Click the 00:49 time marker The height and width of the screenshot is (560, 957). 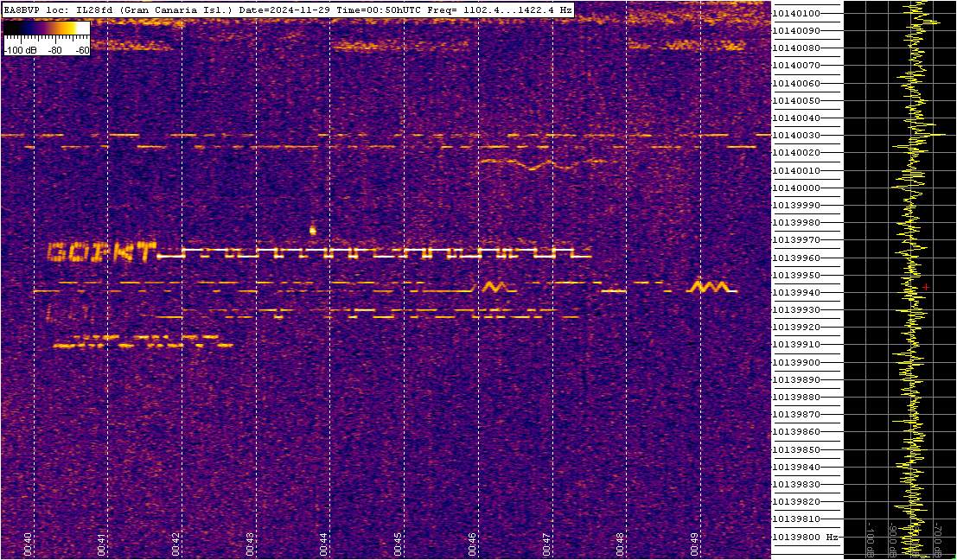tap(694, 543)
